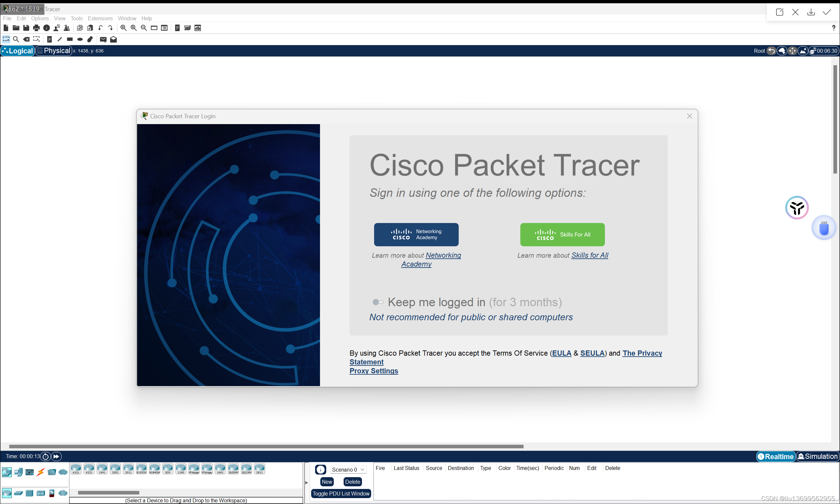Click the Add Simple PDU envelope icon
Image resolution: width=840 pixels, height=504 pixels.
tap(103, 39)
